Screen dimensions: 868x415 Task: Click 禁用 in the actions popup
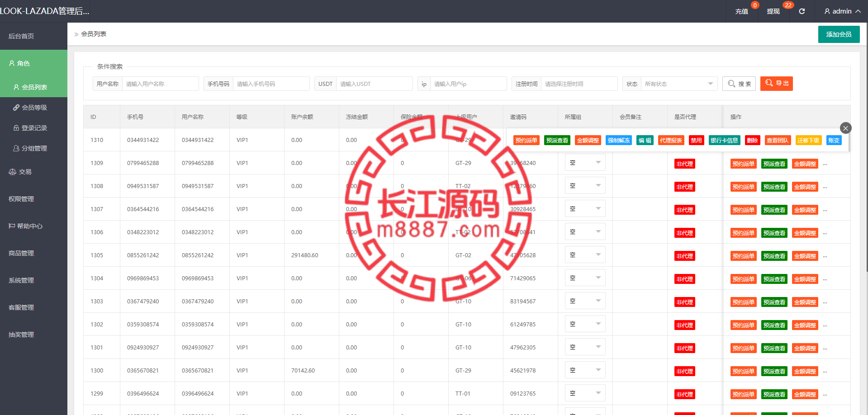point(696,140)
